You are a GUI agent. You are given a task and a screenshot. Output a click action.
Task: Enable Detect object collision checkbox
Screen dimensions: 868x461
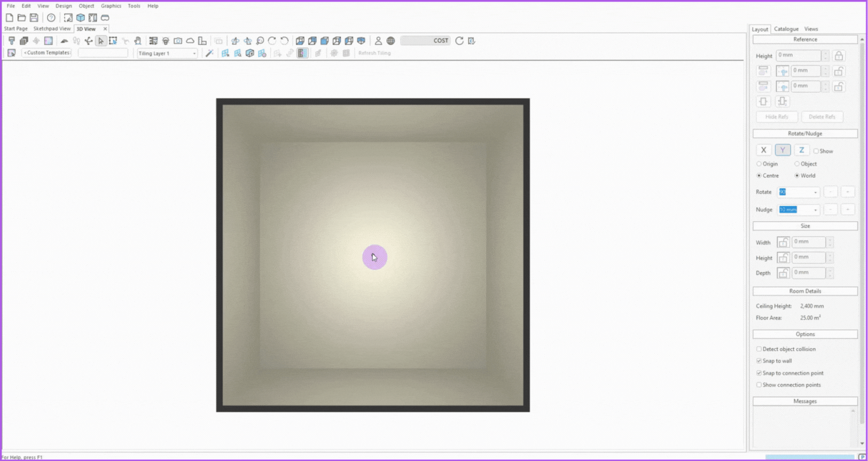tap(759, 349)
